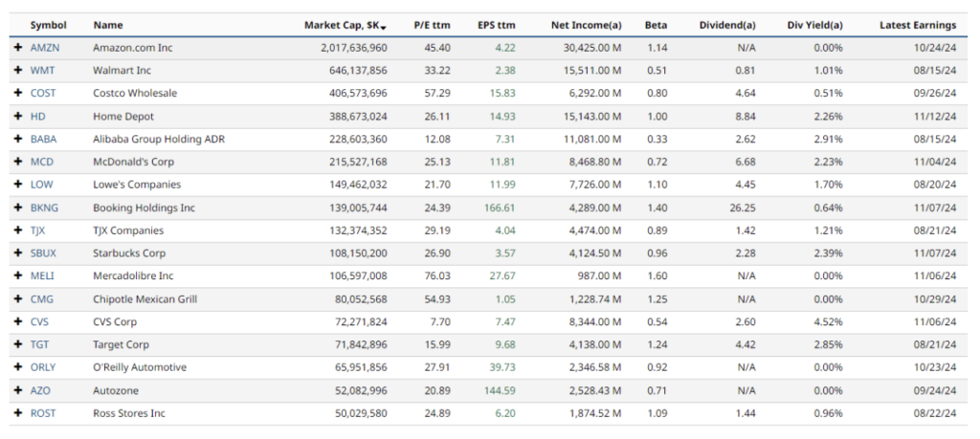This screenshot has height=439, width=980.
Task: Open the COST symbol link
Action: [43, 93]
